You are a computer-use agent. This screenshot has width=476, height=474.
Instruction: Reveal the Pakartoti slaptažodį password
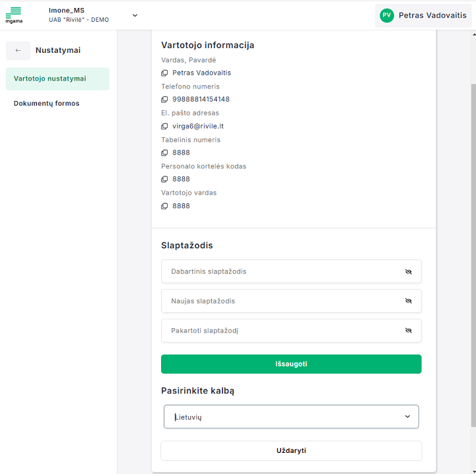click(408, 331)
